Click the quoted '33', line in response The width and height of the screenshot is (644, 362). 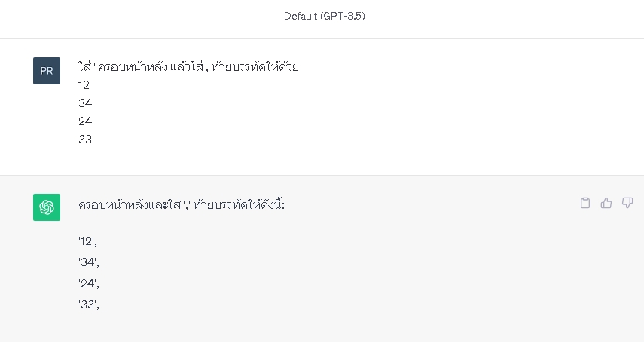coord(89,305)
